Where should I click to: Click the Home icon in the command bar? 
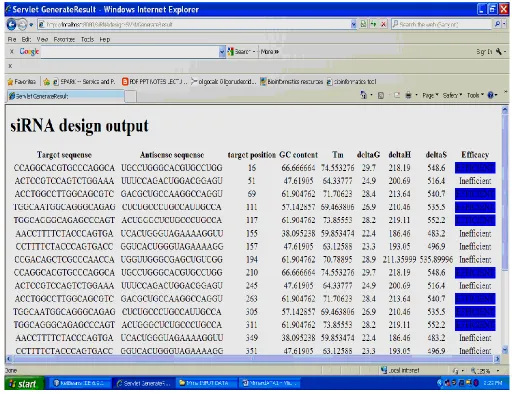click(364, 95)
